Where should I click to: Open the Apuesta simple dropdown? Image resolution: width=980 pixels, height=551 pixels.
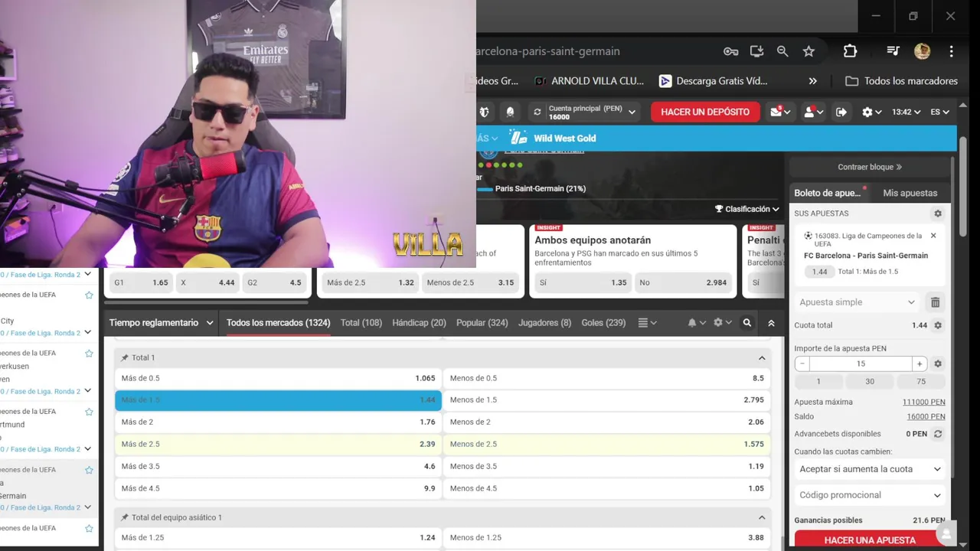pyautogui.click(x=857, y=302)
